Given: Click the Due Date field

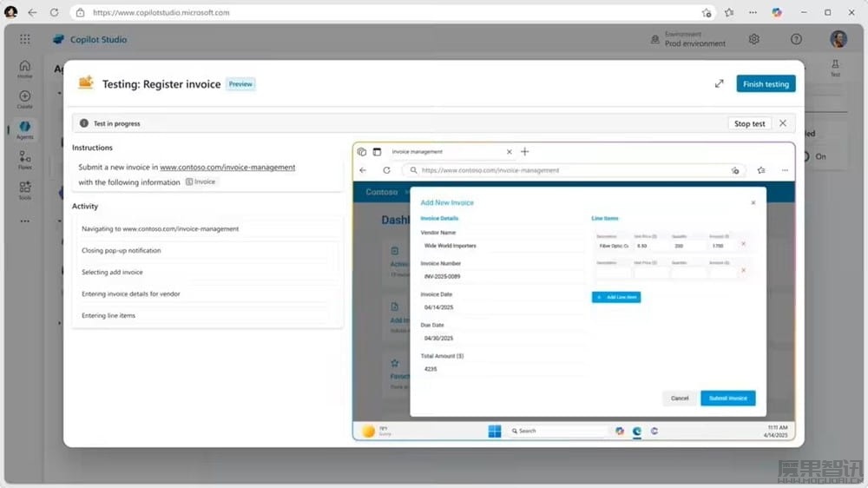Looking at the screenshot, I should 502,338.
